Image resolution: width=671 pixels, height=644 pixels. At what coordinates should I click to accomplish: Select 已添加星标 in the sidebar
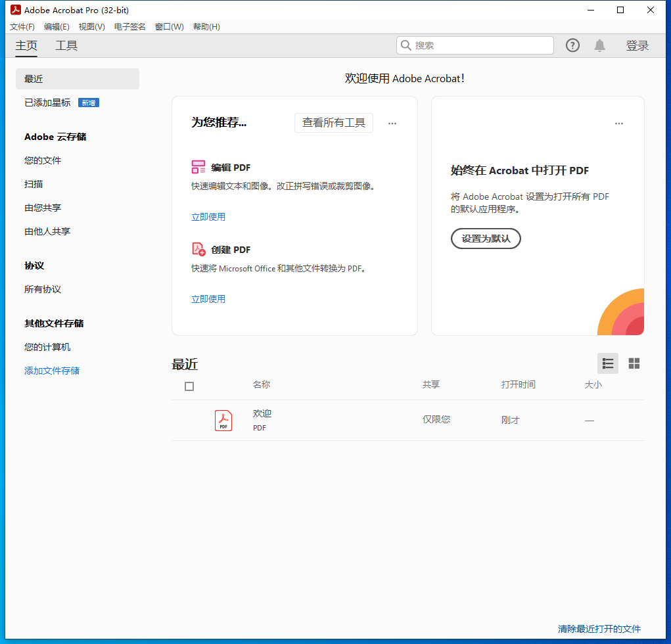[47, 103]
